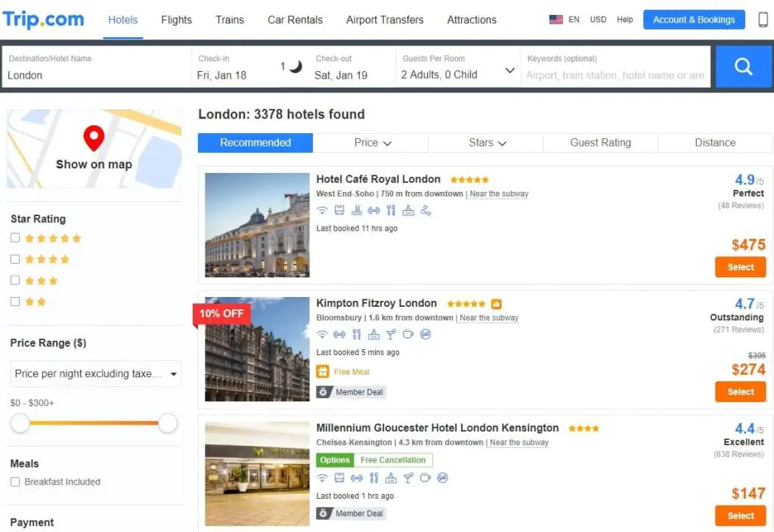
Task: Click the Trip.com logo
Action: [43, 20]
